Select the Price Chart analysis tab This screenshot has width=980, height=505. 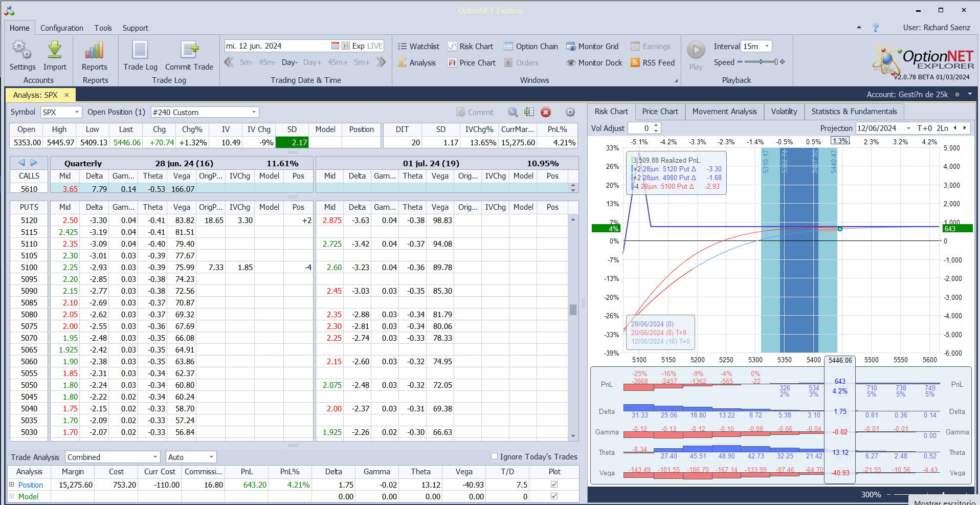(x=660, y=112)
